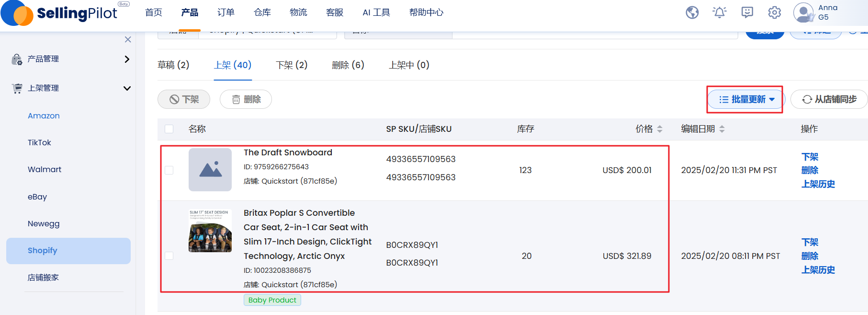Click The Draft Snowboard product name

(x=288, y=152)
